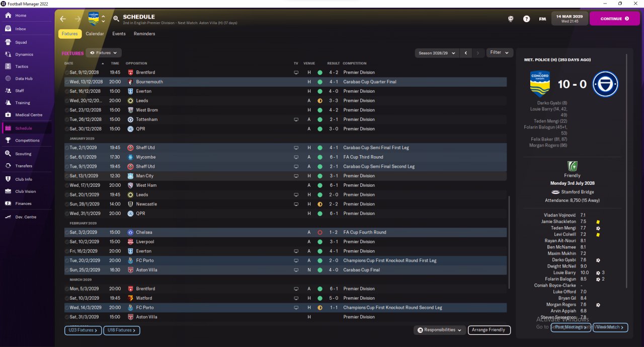The image size is (644, 347).
Task: Switch to the Reminders tab
Action: [x=144, y=34]
